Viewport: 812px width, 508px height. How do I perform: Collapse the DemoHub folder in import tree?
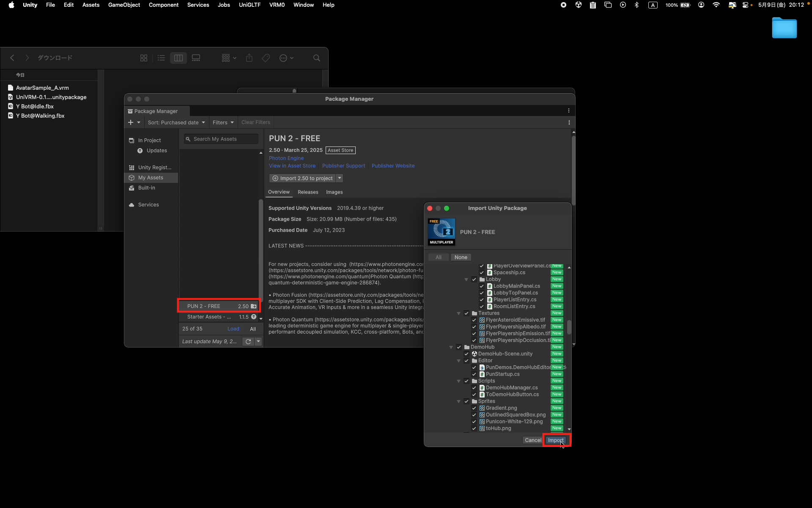tap(451, 347)
